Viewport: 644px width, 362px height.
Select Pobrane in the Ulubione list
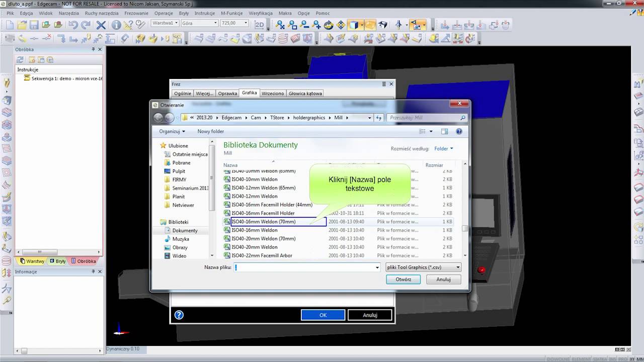click(181, 163)
